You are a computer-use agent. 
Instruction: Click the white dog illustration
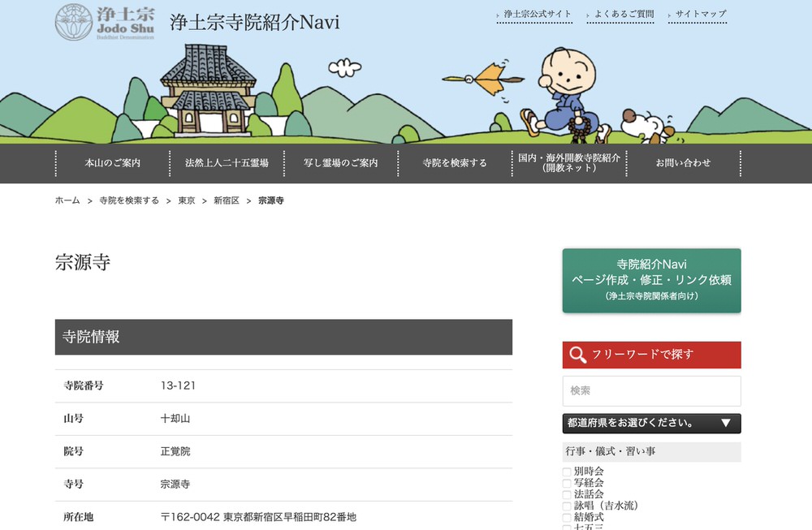[646, 127]
